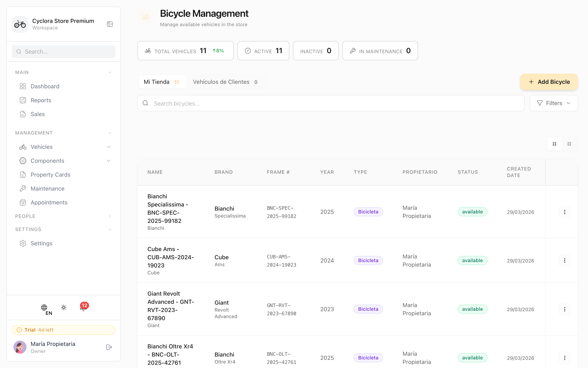
Task: Click the year 2025 in Bianchi Specialissima row
Action: (327, 212)
